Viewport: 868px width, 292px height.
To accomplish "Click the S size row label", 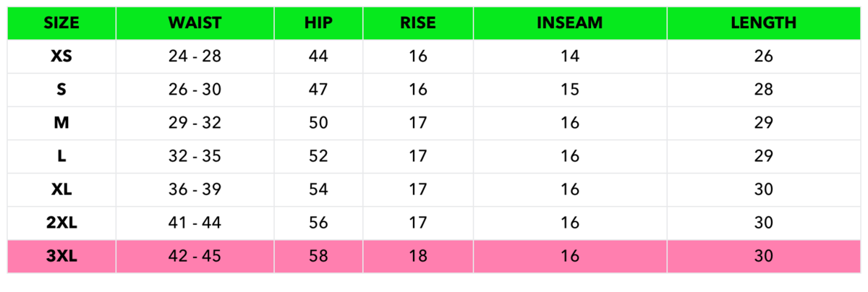I will click(x=61, y=90).
